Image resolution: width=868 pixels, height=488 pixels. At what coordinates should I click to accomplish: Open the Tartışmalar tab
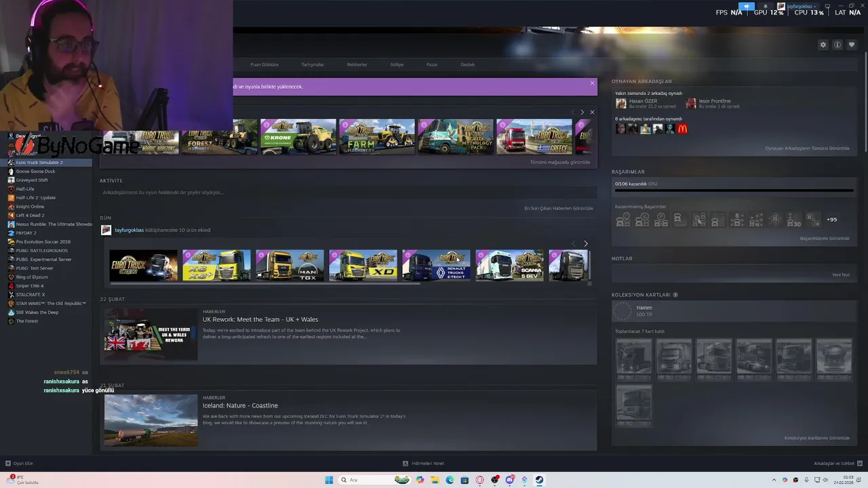click(313, 64)
